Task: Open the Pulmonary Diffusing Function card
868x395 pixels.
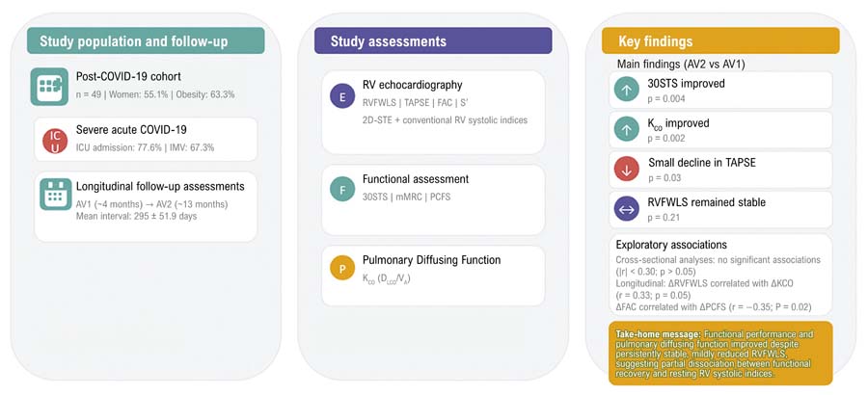Action: pos(433,276)
